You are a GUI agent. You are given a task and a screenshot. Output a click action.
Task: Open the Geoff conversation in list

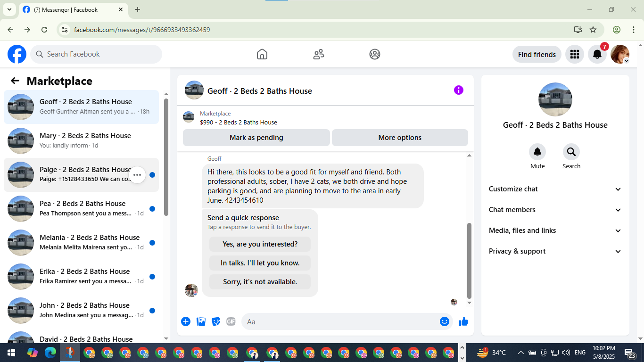pos(81,107)
